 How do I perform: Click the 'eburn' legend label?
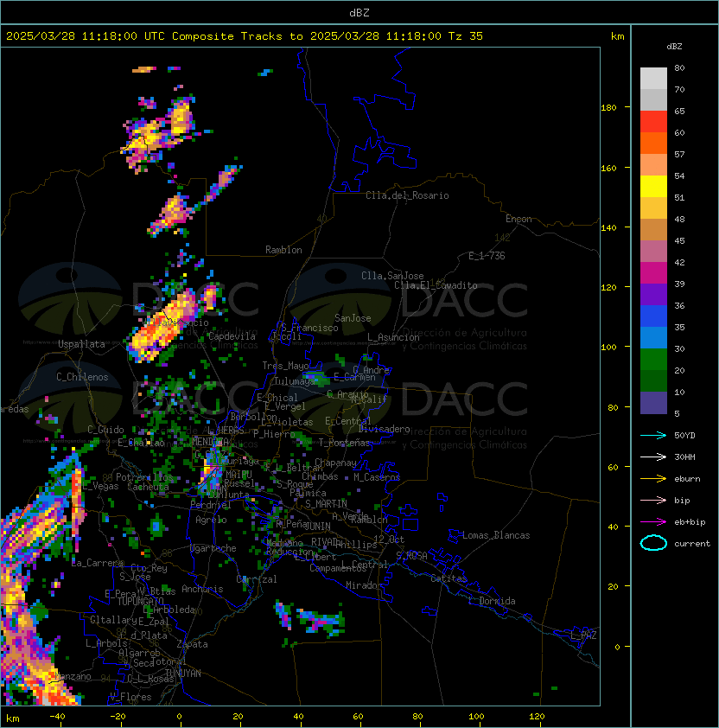click(687, 479)
